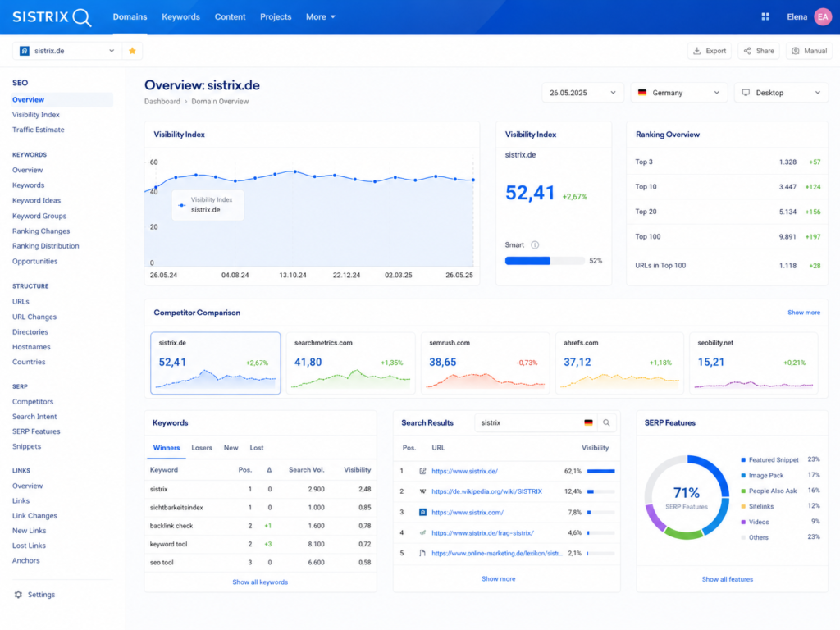Click the Export button

pyautogui.click(x=710, y=51)
